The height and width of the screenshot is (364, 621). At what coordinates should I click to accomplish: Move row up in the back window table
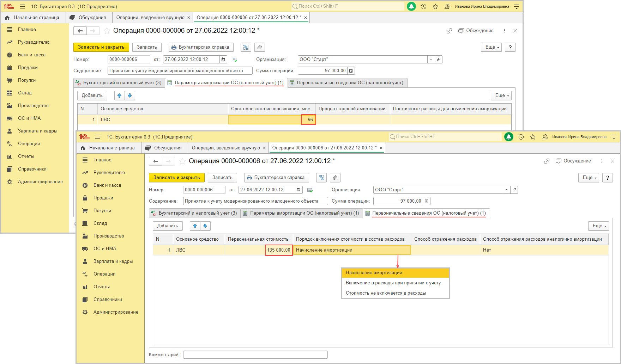[120, 95]
